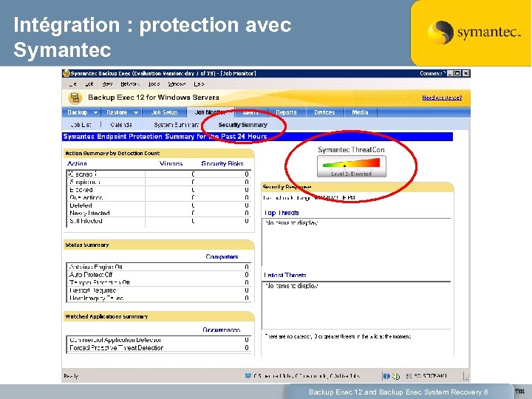Show the Job List view
This screenshot has width=532, height=399.
pos(81,125)
